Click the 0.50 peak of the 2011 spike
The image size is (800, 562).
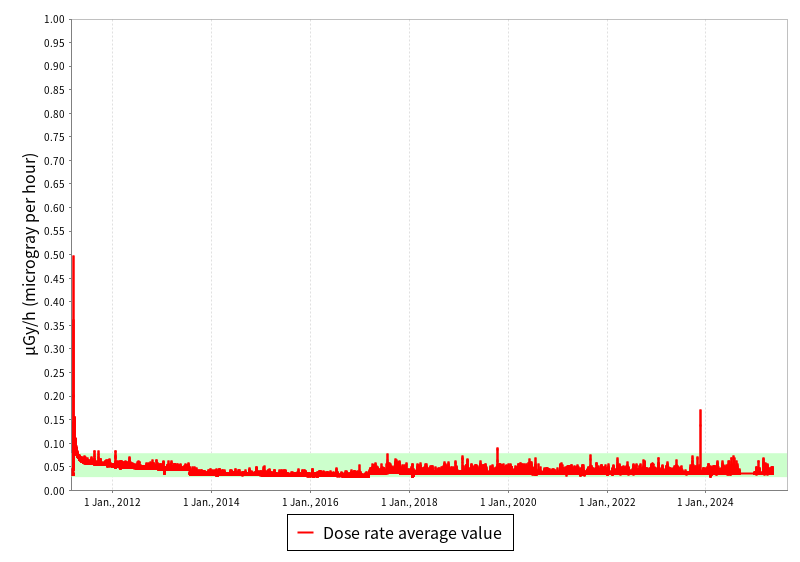coord(73,257)
